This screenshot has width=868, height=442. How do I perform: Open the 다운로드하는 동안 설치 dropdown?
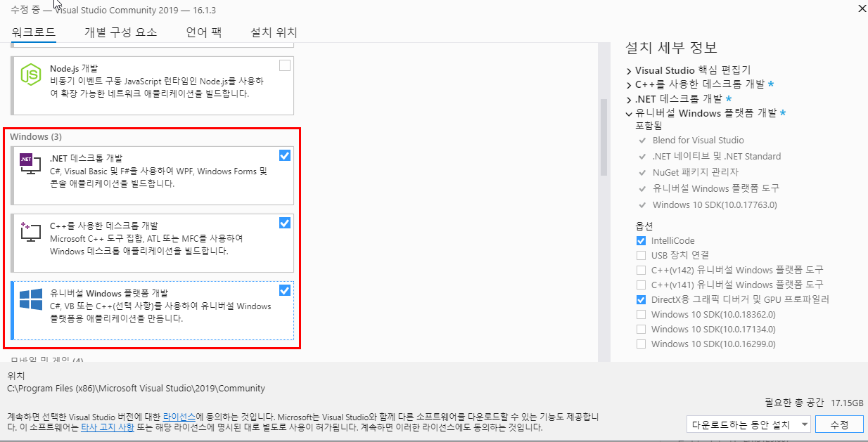[748, 424]
